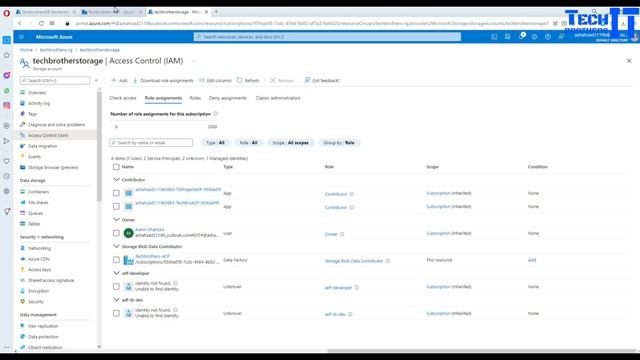Screen dimensions: 640x360
Task: Open the techbrothers-rg breadcrumb link
Action: 56,50
